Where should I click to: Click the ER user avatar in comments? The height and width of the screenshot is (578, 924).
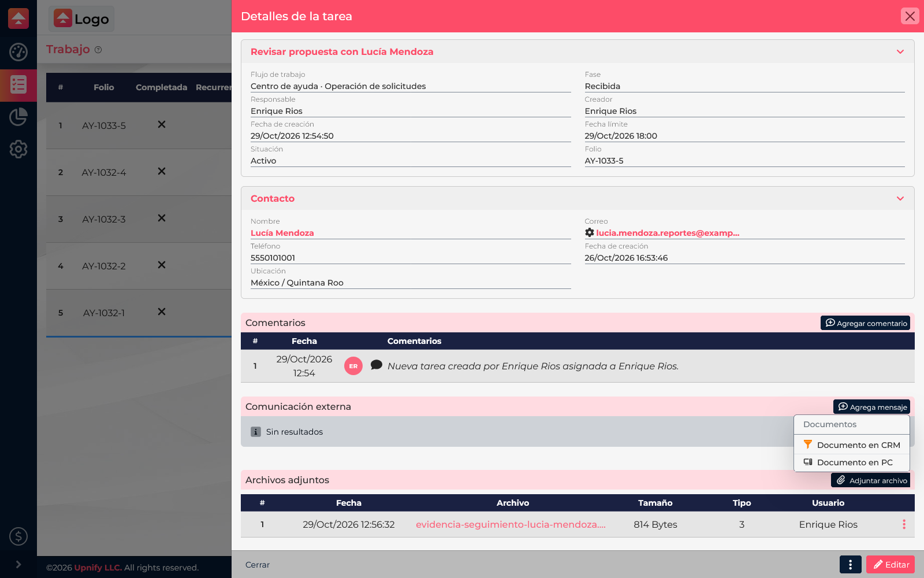pos(353,366)
